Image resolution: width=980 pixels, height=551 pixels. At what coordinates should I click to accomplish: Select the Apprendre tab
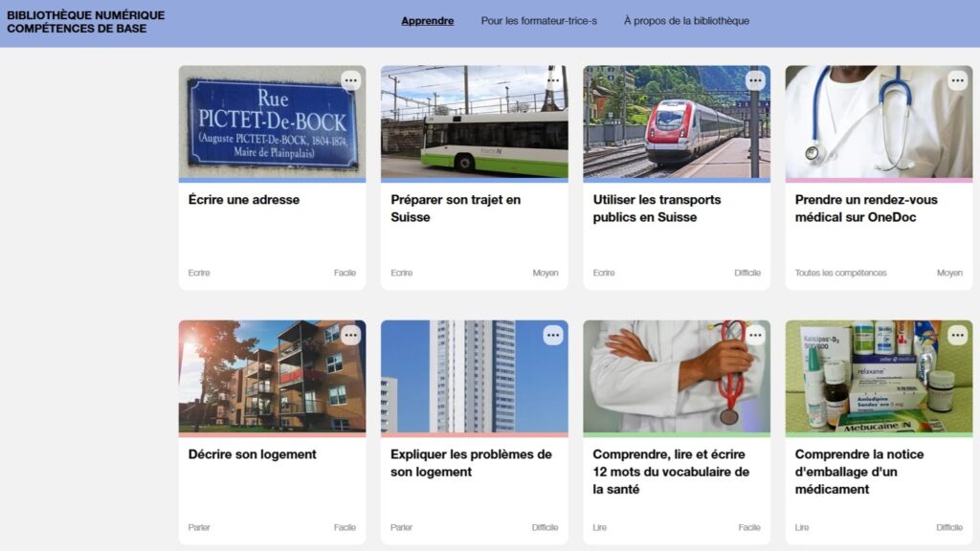point(428,21)
